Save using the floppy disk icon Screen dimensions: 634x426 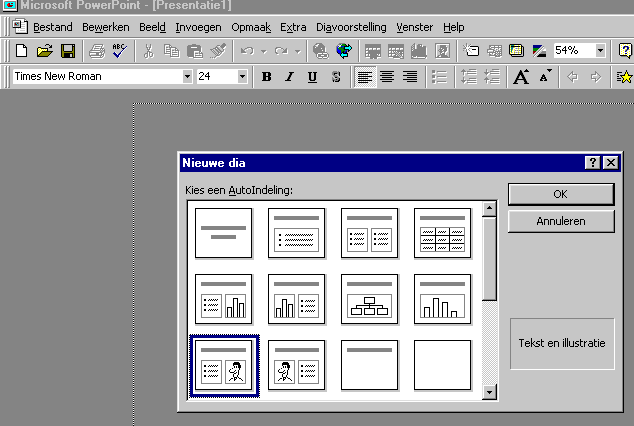[x=68, y=51]
